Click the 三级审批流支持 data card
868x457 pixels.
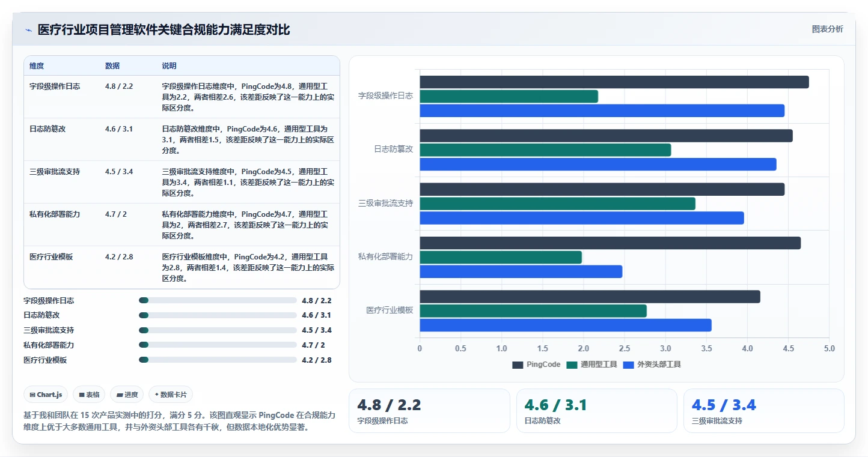tap(764, 411)
